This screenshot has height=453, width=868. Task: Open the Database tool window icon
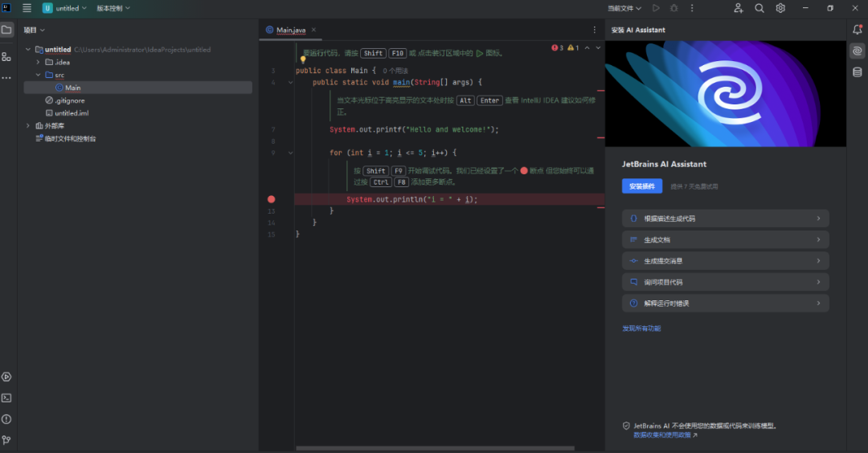tap(858, 72)
